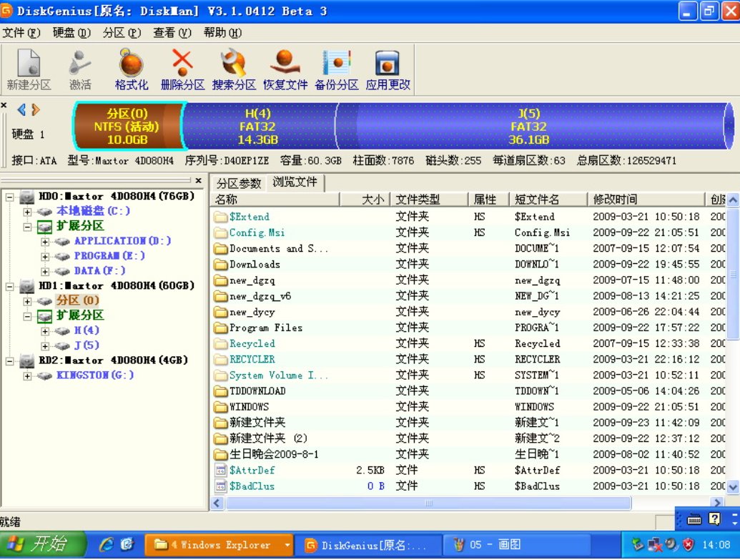Open 恢复文件 (Recover Files) tool
This screenshot has height=560, width=740.
tap(285, 69)
